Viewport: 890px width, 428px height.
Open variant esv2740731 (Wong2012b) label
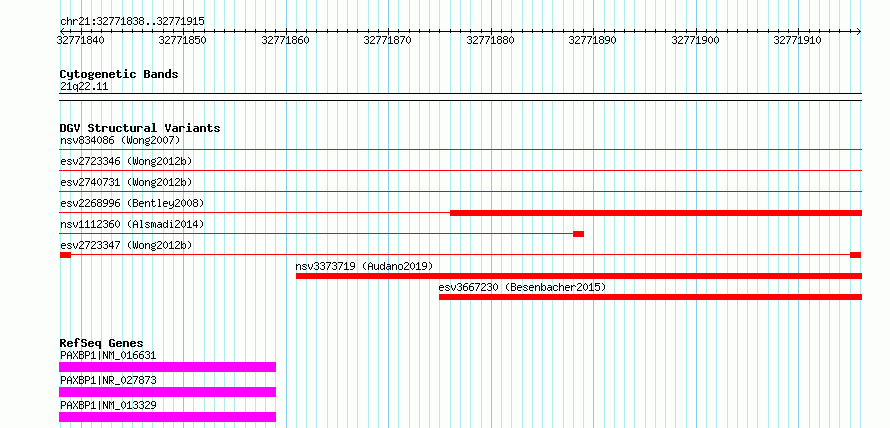126,182
